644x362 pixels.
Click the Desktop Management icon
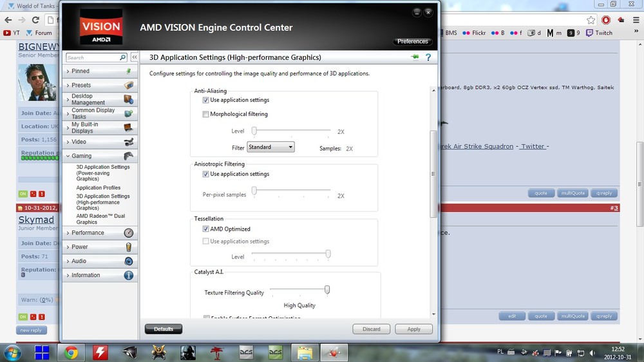click(129, 99)
